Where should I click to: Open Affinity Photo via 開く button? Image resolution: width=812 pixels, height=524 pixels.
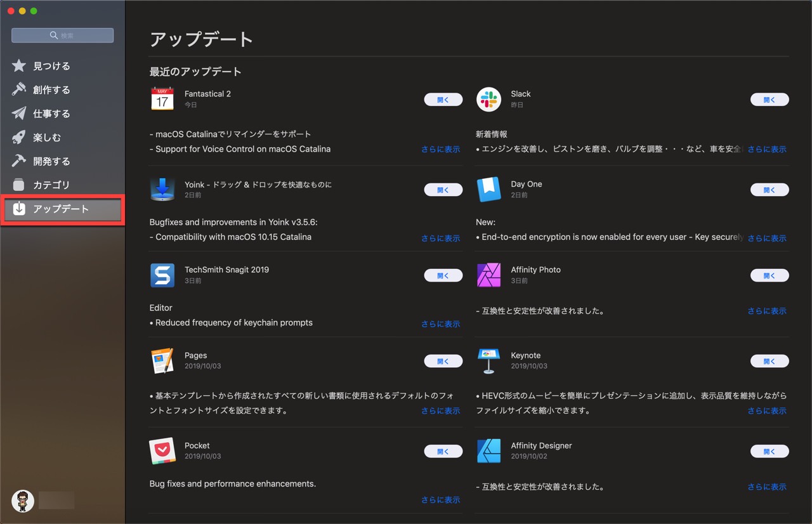[769, 275]
